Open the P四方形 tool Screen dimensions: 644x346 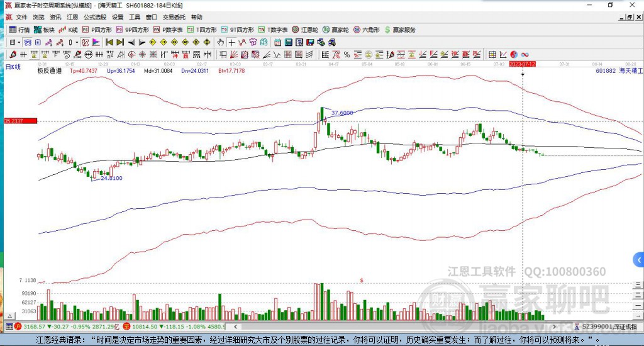click(97, 30)
